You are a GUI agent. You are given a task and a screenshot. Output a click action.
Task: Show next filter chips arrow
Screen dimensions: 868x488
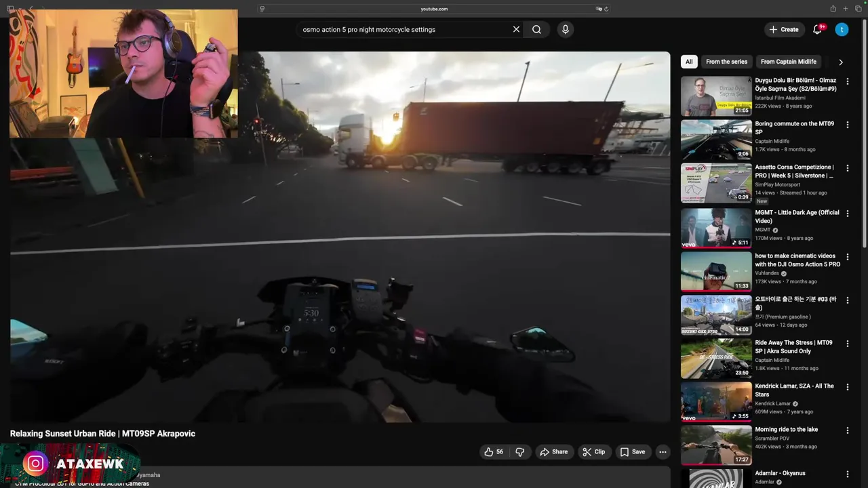[x=841, y=62]
